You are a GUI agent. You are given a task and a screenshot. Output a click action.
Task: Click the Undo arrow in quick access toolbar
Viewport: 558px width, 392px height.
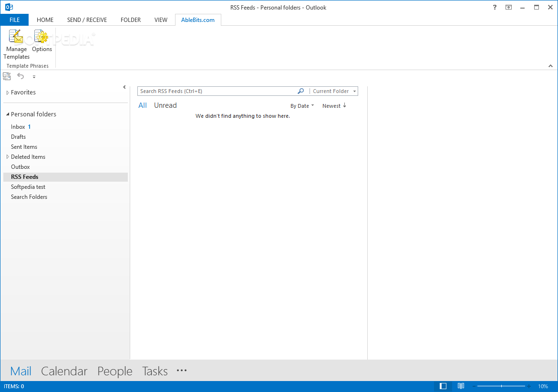point(21,76)
